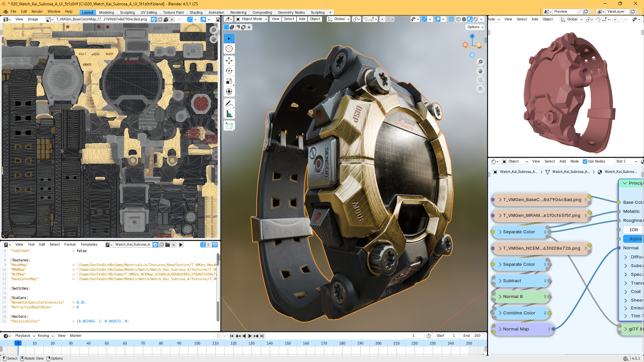The width and height of the screenshot is (644, 362).
Task: Click the viewport zoom magnifier gizmo
Action: coord(480,62)
